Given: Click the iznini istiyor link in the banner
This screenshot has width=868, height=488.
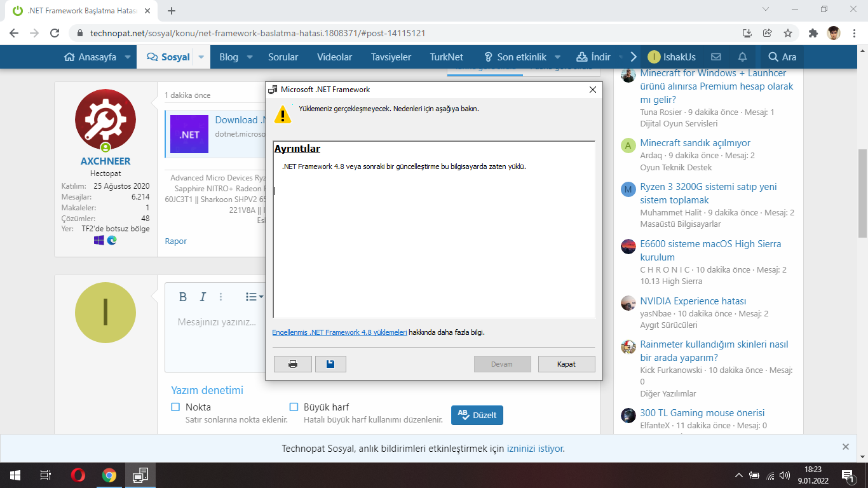Looking at the screenshot, I should tap(534, 449).
